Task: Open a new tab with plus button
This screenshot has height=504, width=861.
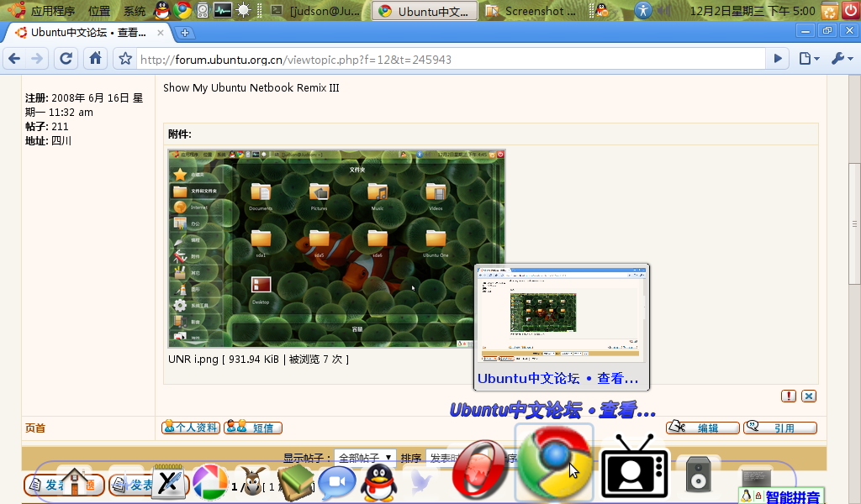Action: (185, 33)
